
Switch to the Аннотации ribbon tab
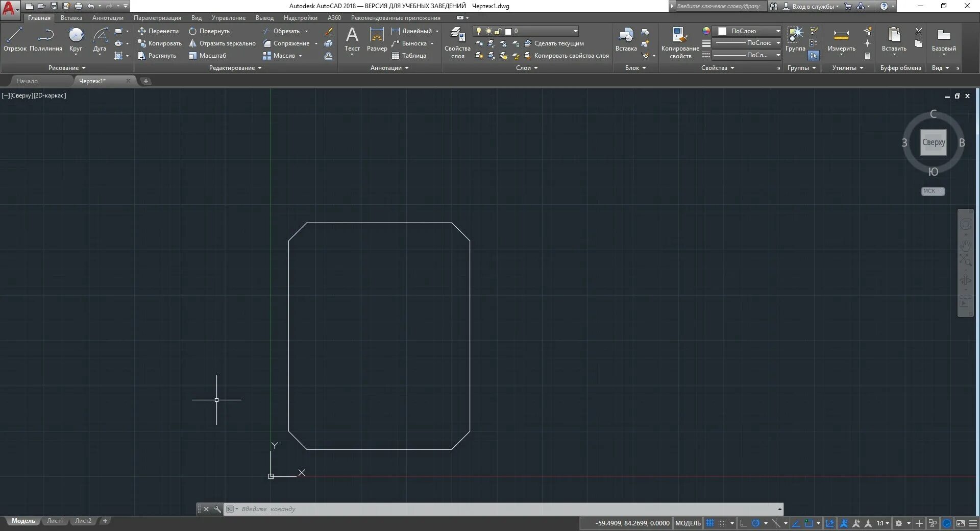coord(108,18)
